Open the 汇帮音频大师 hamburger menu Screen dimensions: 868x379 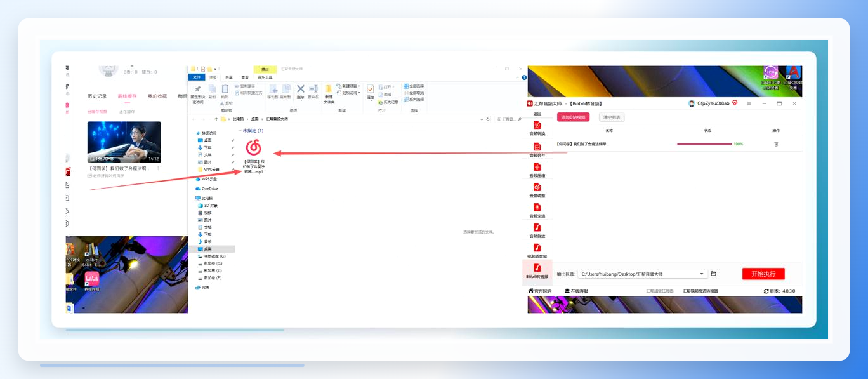click(749, 103)
